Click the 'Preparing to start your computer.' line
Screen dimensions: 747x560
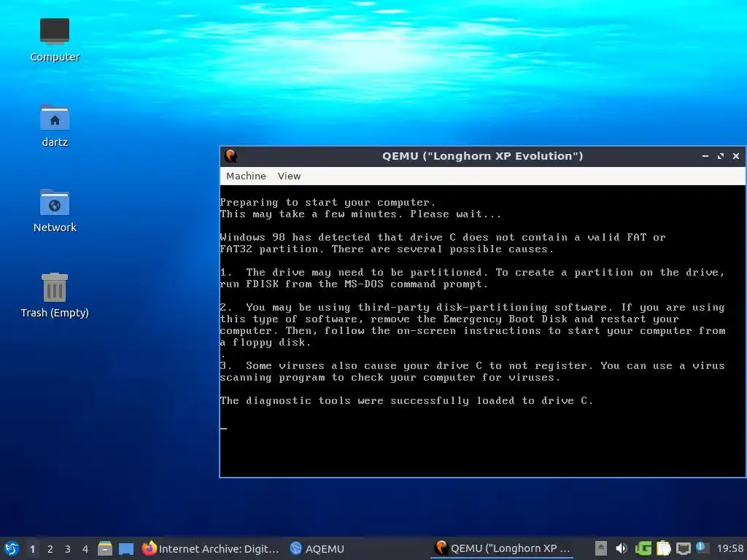pos(328,203)
